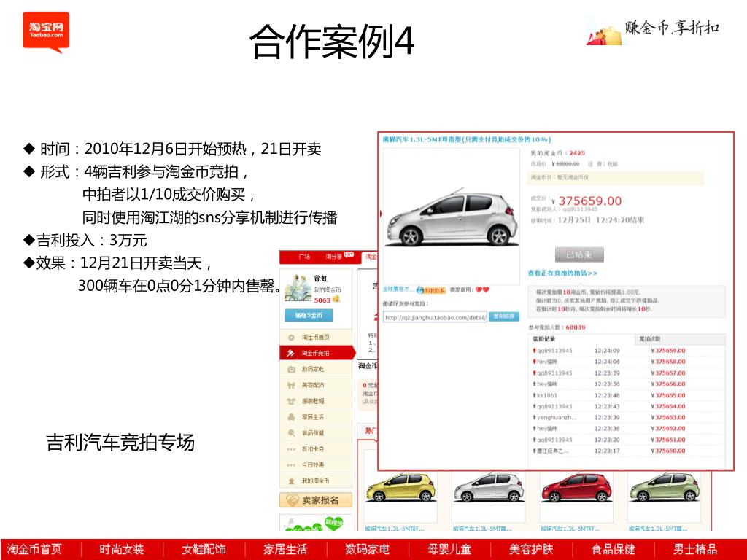Click the bow icon beside 美容配饰
The width and height of the screenshot is (747, 560).
[291, 385]
